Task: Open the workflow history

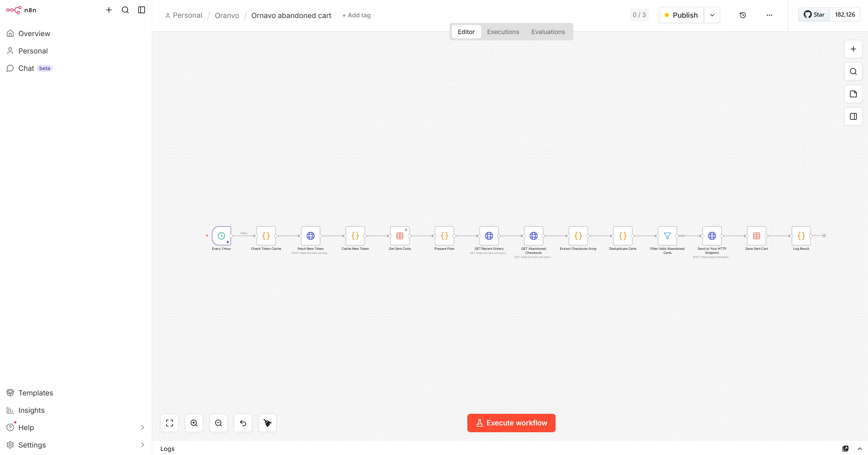Action: click(x=743, y=15)
